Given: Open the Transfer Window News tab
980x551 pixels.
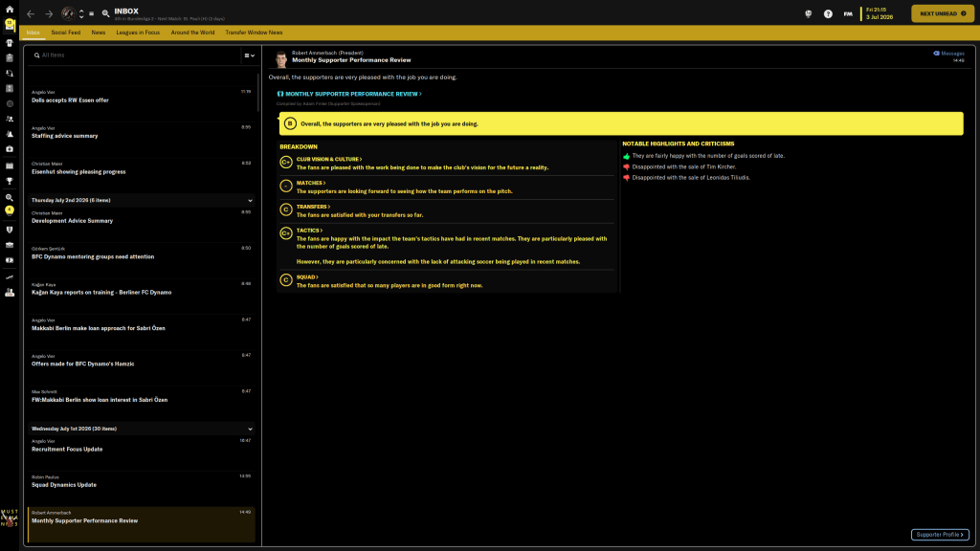Looking at the screenshot, I should [x=254, y=33].
